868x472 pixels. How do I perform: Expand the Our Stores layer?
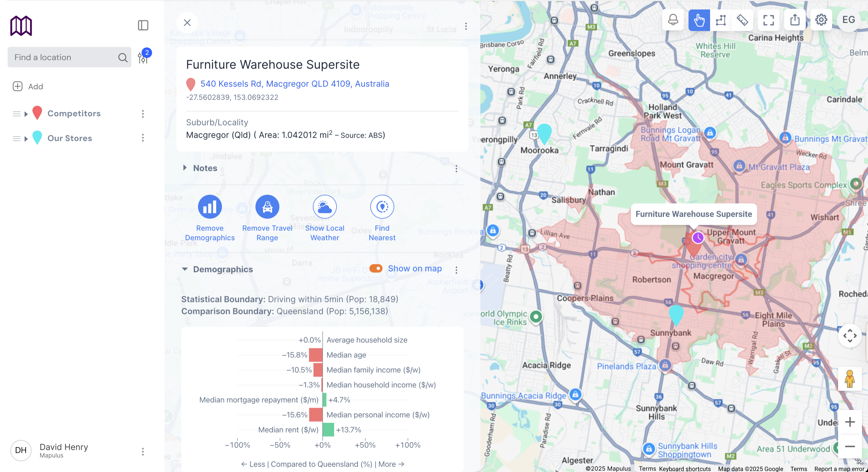click(26, 139)
